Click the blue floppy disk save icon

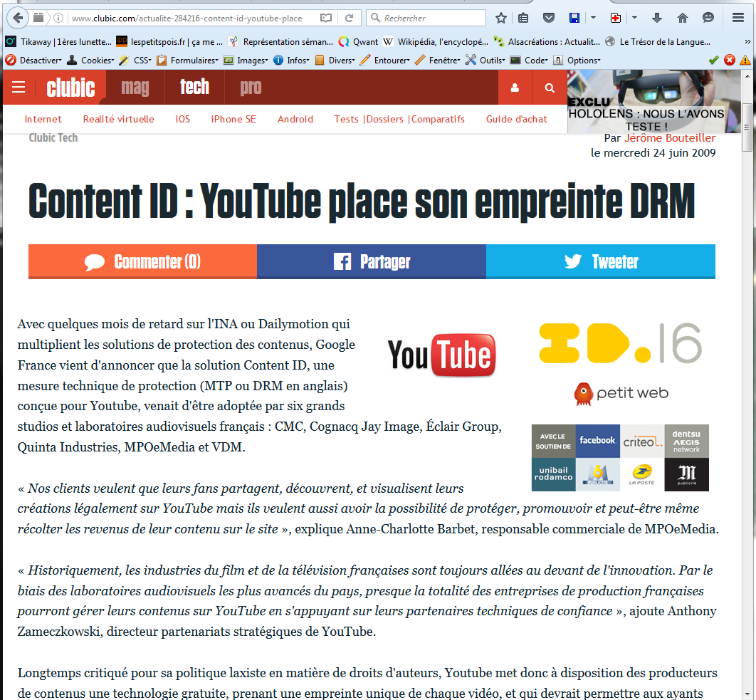pos(574,19)
